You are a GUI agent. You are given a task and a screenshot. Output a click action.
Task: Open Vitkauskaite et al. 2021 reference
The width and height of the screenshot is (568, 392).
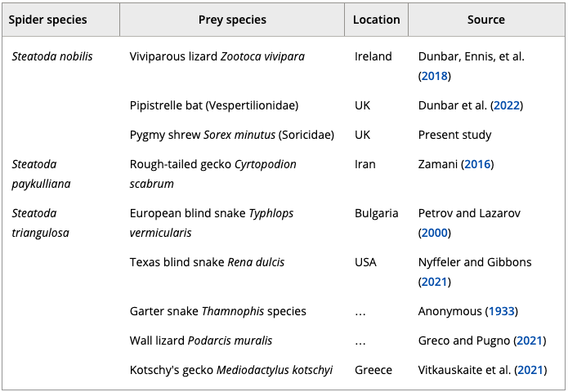click(x=530, y=370)
